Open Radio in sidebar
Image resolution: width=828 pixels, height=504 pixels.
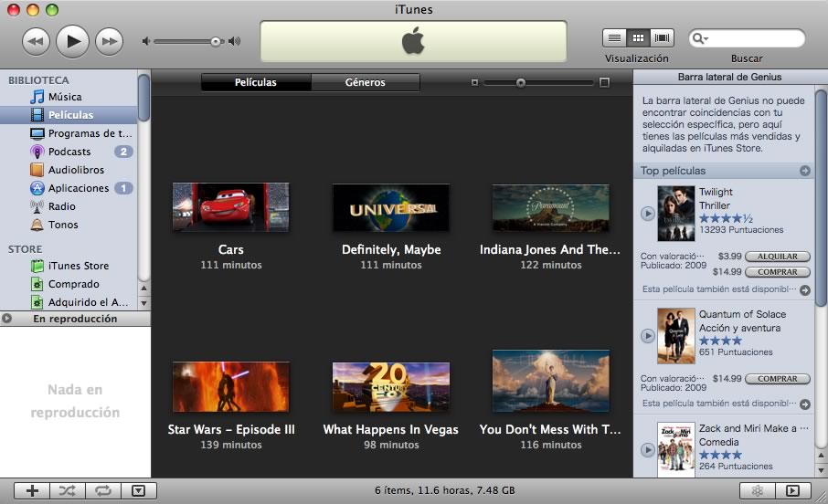pyautogui.click(x=69, y=206)
